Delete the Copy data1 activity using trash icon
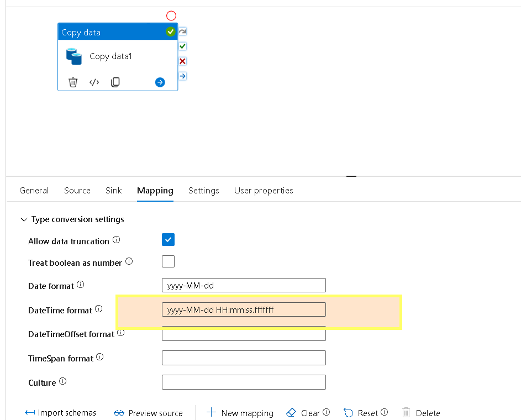 click(73, 82)
